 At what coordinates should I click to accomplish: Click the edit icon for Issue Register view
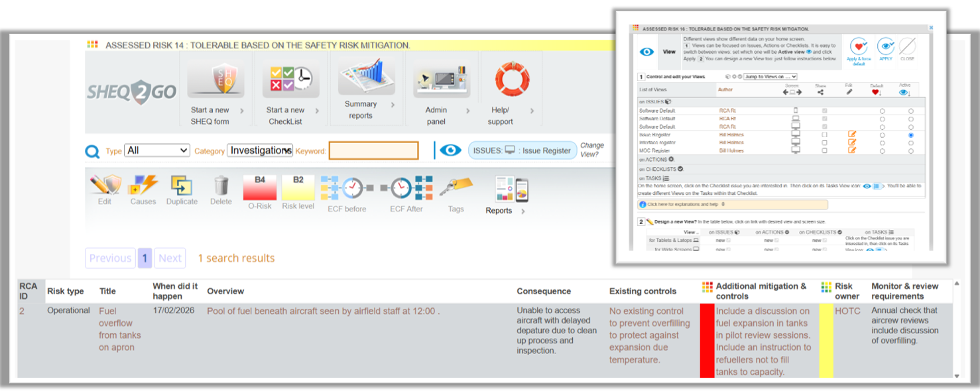852,135
